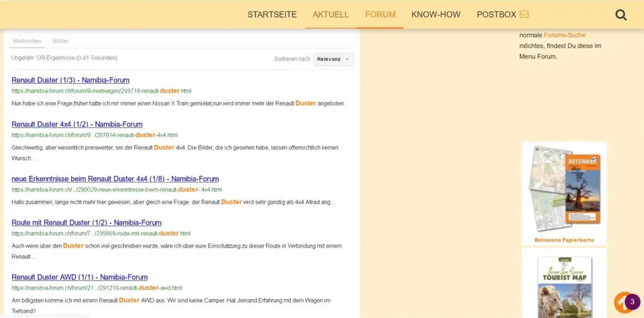Screen dimensions: 644x318
Task: Follow the Forums-Suche link
Action: 565,35
